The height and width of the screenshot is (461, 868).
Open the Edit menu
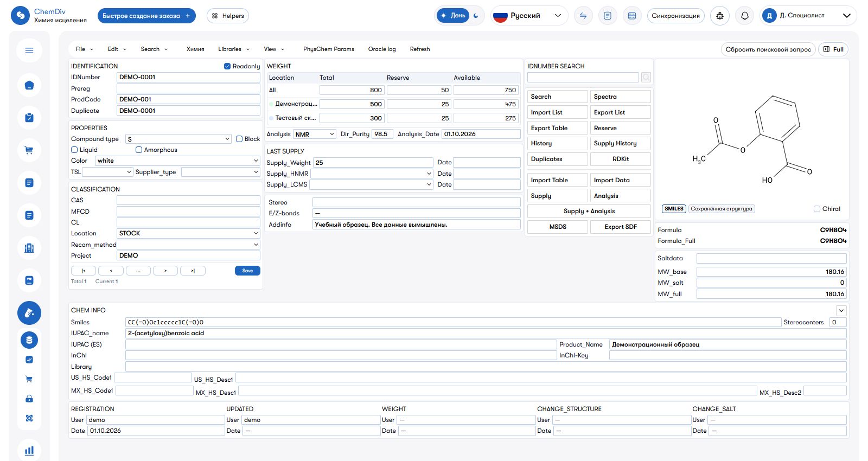click(x=117, y=49)
